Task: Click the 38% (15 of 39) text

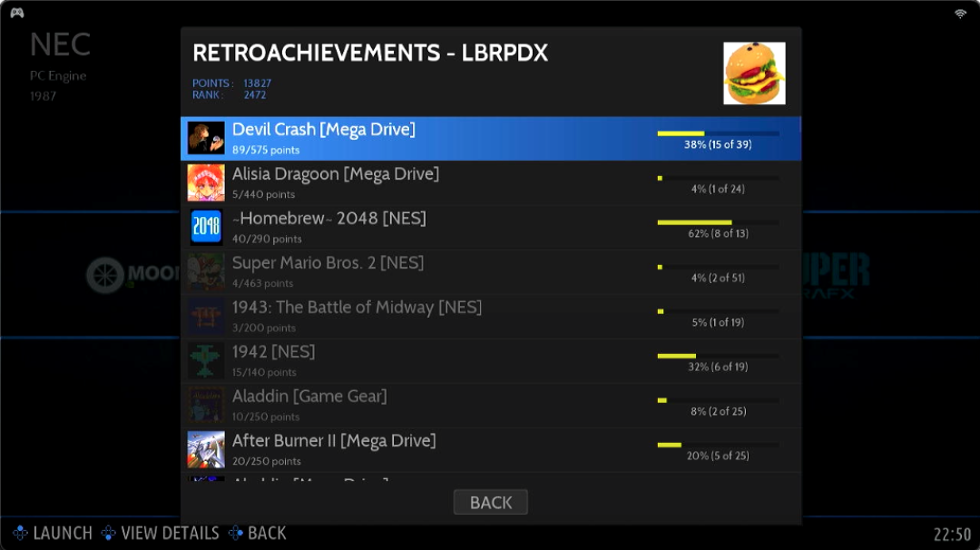Action: (x=718, y=144)
